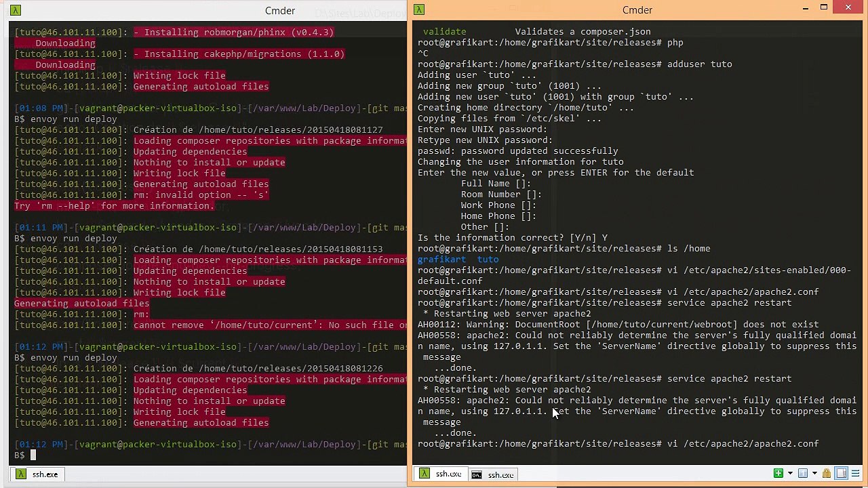Viewport: 868px width, 488px height.
Task: Click the green new console plus icon
Action: tap(778, 473)
